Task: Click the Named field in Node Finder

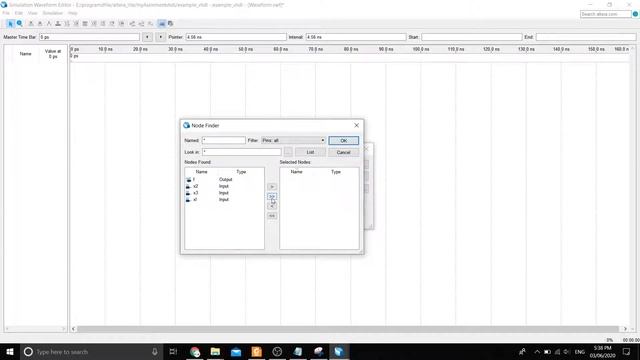Action: click(x=224, y=140)
